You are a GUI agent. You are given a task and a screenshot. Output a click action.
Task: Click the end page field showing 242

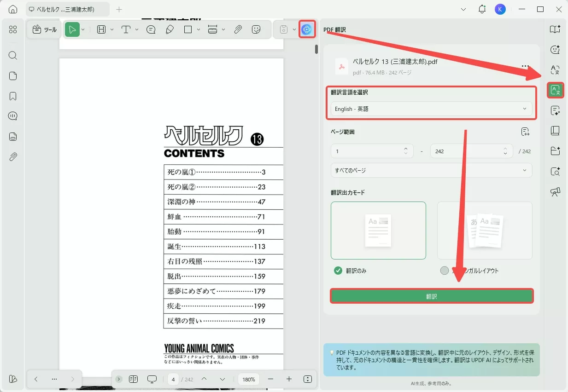click(x=471, y=151)
